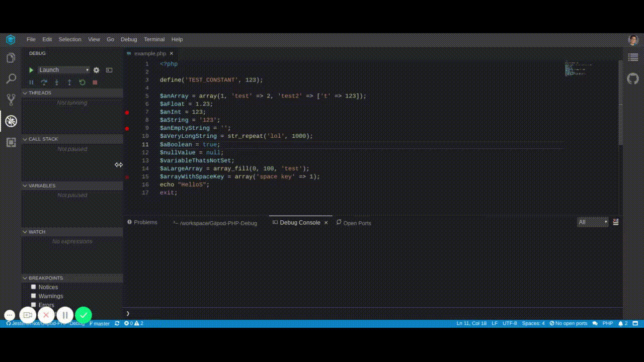Open the All filter dropdown in Debug Console
The image size is (644, 362).
pyautogui.click(x=593, y=222)
